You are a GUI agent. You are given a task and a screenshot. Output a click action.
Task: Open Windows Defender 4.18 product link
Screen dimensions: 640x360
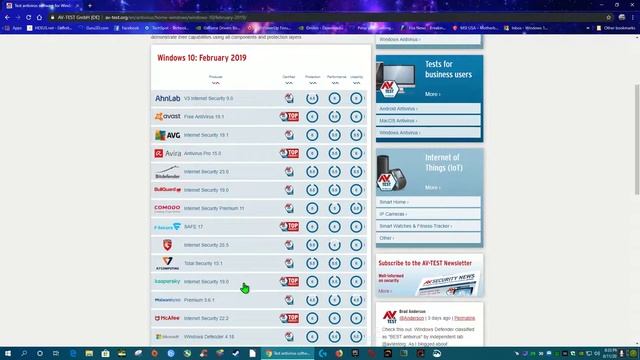click(x=209, y=337)
